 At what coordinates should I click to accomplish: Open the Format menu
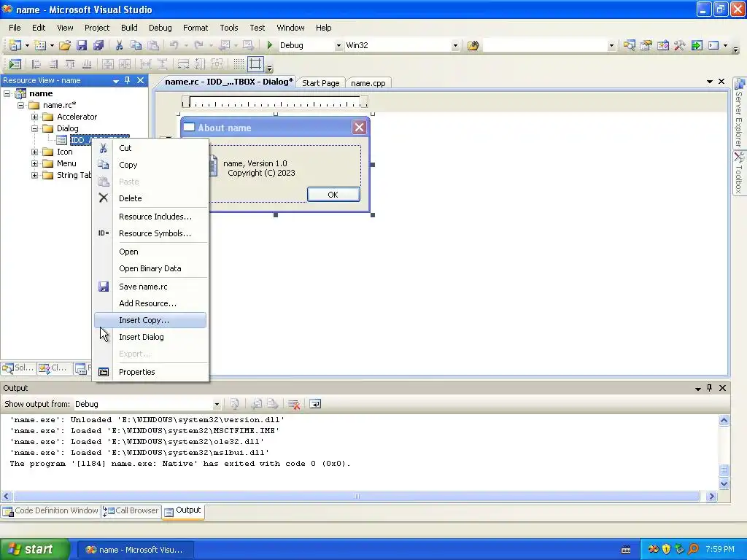tap(196, 28)
